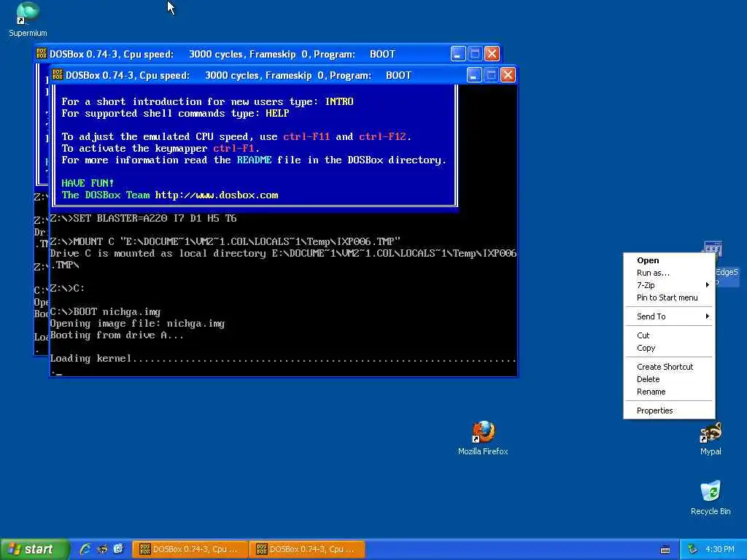This screenshot has height=560, width=747.
Task: Click the keyboard icon near the system tray
Action: [x=665, y=550]
